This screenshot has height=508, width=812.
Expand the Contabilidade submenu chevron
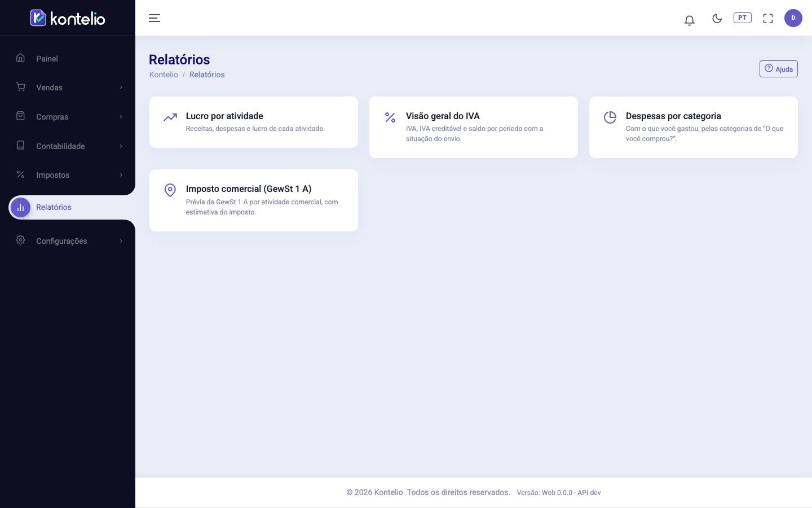[121, 146]
